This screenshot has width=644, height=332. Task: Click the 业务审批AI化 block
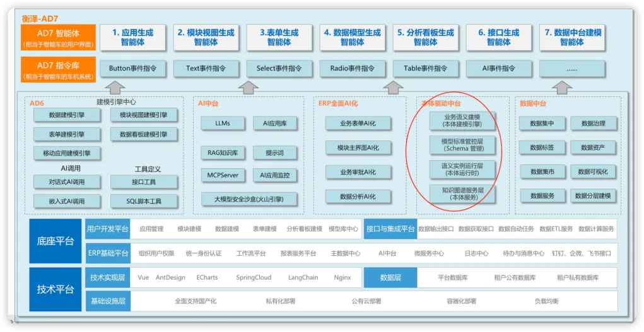(x=358, y=172)
